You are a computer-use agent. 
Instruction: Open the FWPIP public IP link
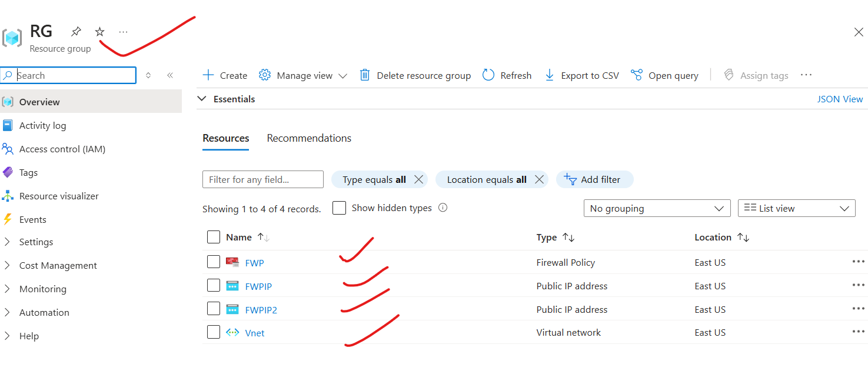[x=258, y=286]
